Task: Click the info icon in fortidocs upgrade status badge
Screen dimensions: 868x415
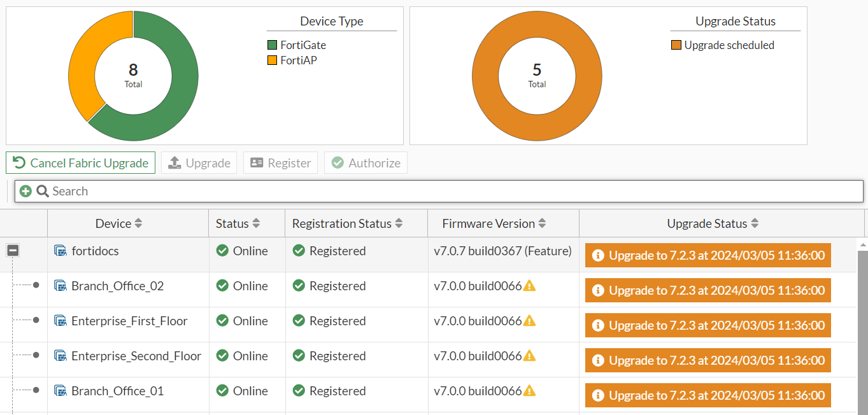Action: click(x=598, y=255)
